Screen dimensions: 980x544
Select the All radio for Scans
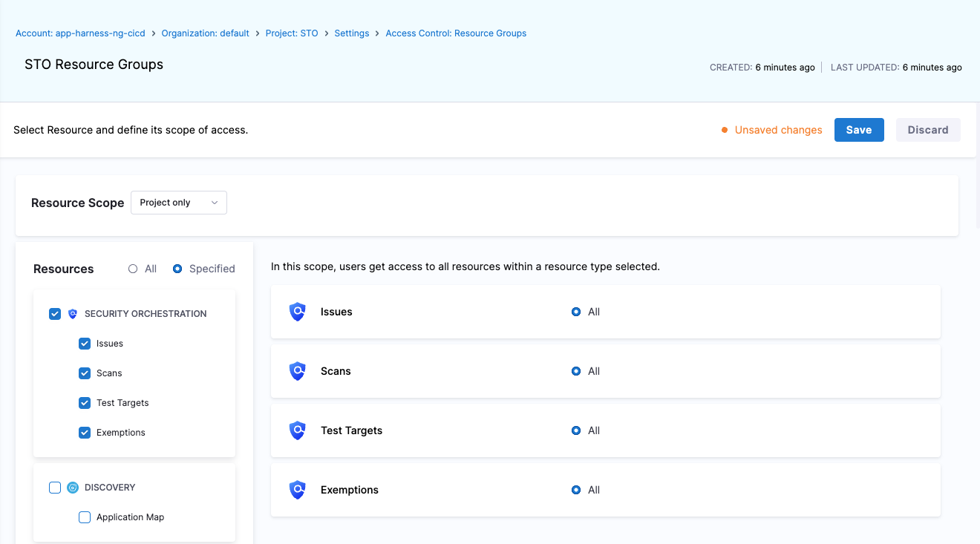pos(576,371)
